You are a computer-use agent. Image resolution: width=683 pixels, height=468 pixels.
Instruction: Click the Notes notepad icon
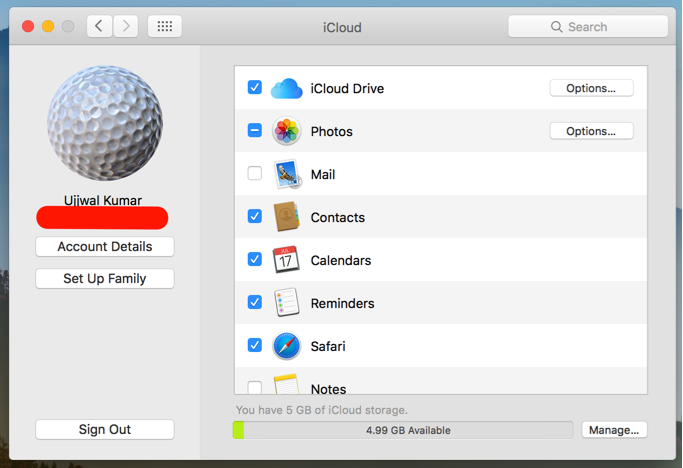click(x=286, y=384)
